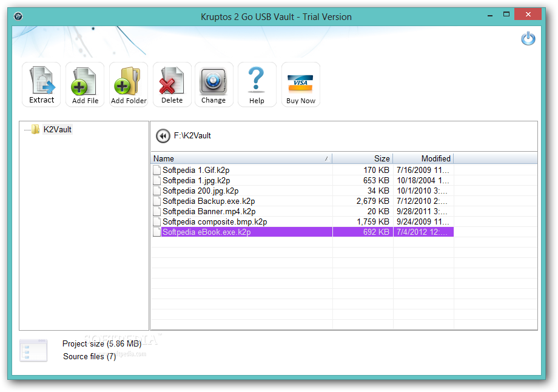Click the 20 KB size cell
Viewport: 558px width, 392px height.
[363, 212]
